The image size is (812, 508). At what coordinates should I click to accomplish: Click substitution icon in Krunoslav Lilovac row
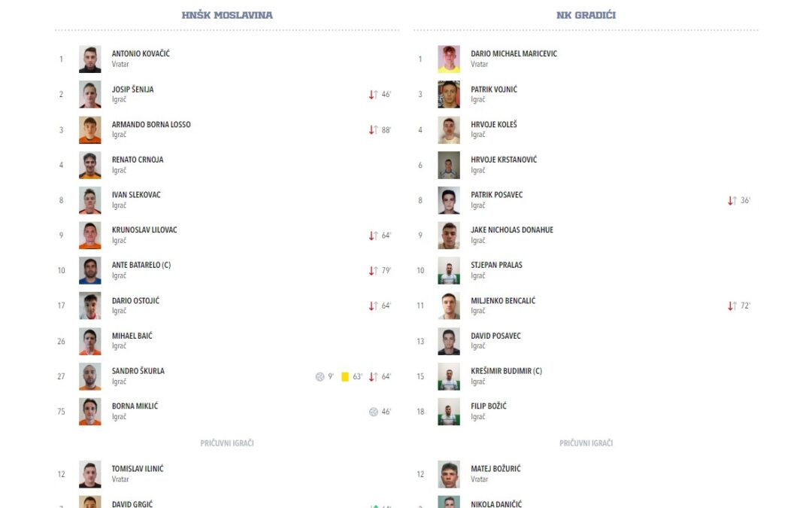click(373, 236)
